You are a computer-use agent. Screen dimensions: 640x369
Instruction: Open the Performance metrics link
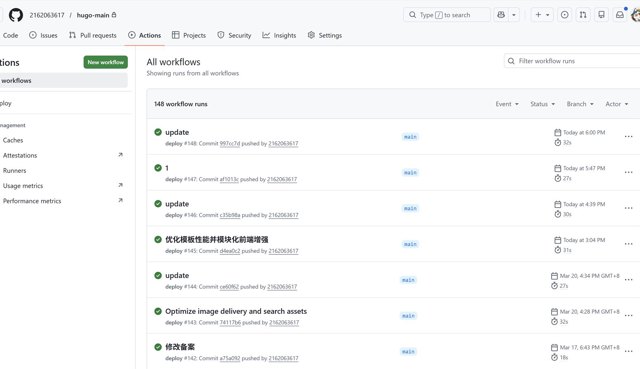pyautogui.click(x=32, y=201)
